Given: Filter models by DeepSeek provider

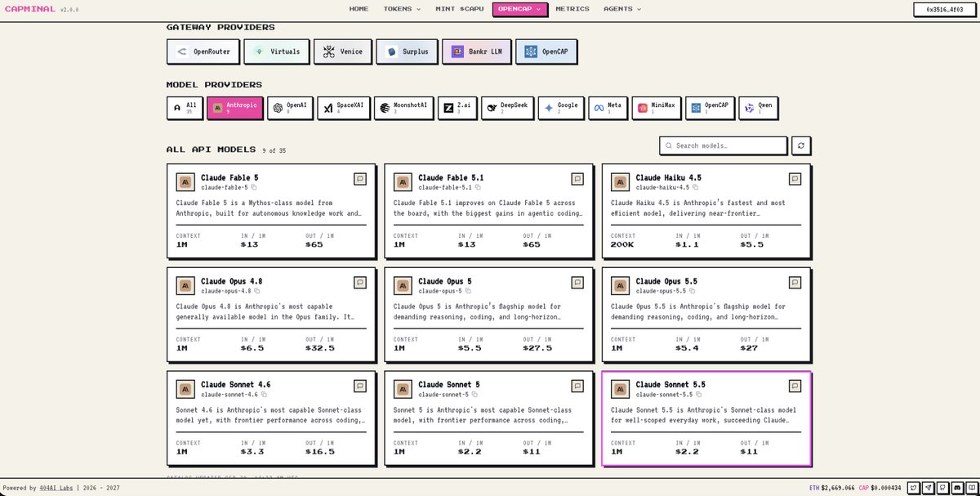Looking at the screenshot, I should (x=507, y=108).
